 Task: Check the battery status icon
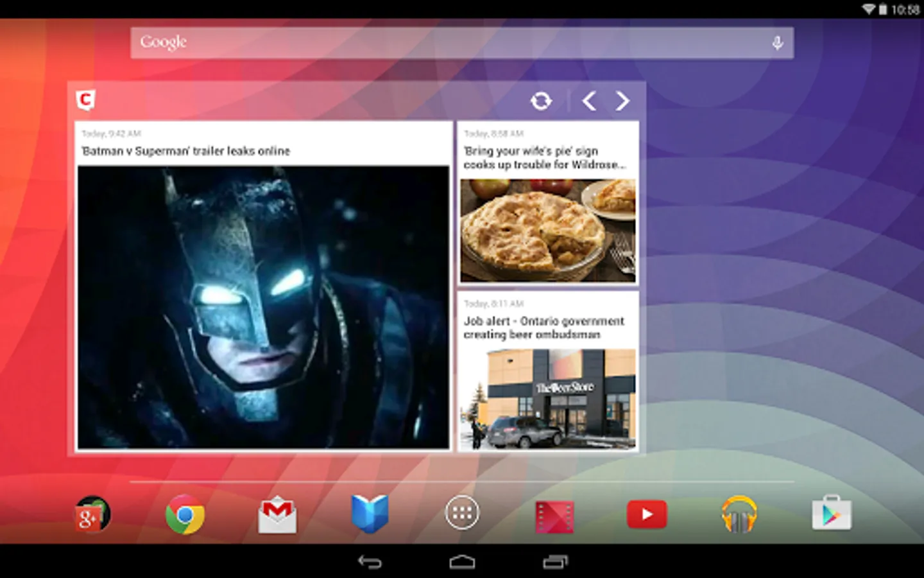(883, 9)
